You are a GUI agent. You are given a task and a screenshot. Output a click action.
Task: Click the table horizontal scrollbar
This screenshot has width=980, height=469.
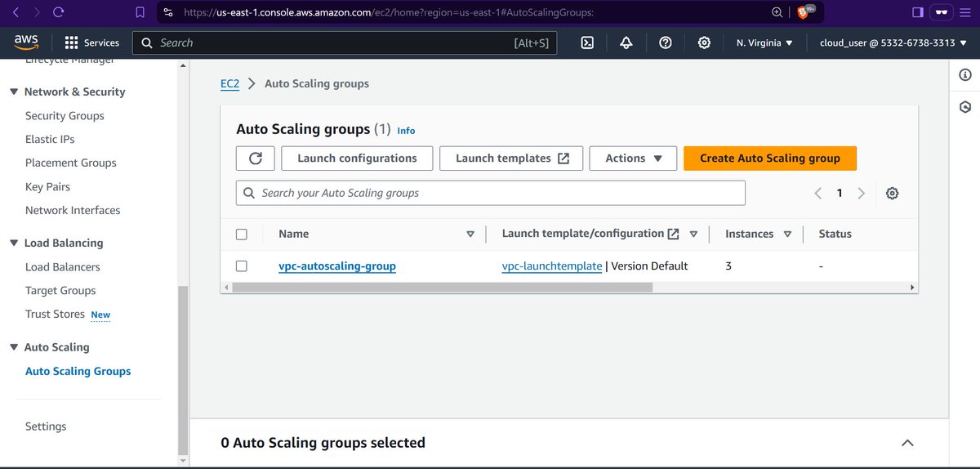[442, 288]
